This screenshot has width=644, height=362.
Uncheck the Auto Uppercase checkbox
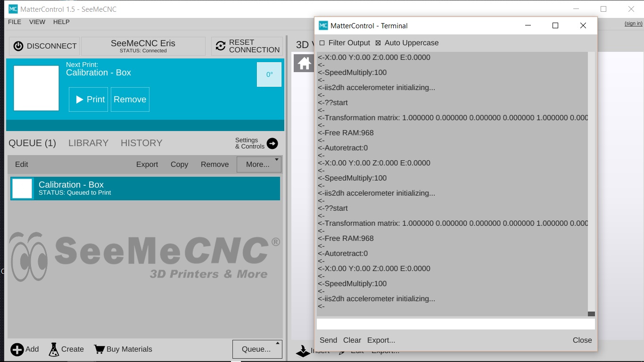pyautogui.click(x=378, y=43)
